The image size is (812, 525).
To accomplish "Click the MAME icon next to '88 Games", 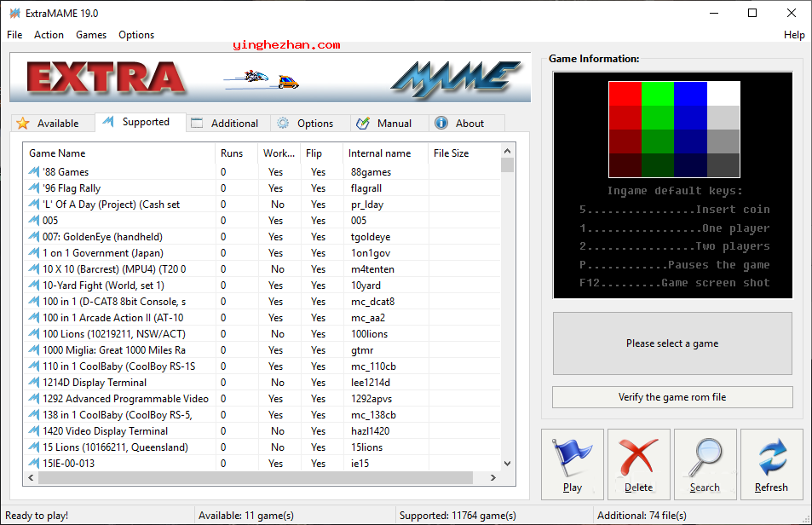I will click(x=34, y=171).
